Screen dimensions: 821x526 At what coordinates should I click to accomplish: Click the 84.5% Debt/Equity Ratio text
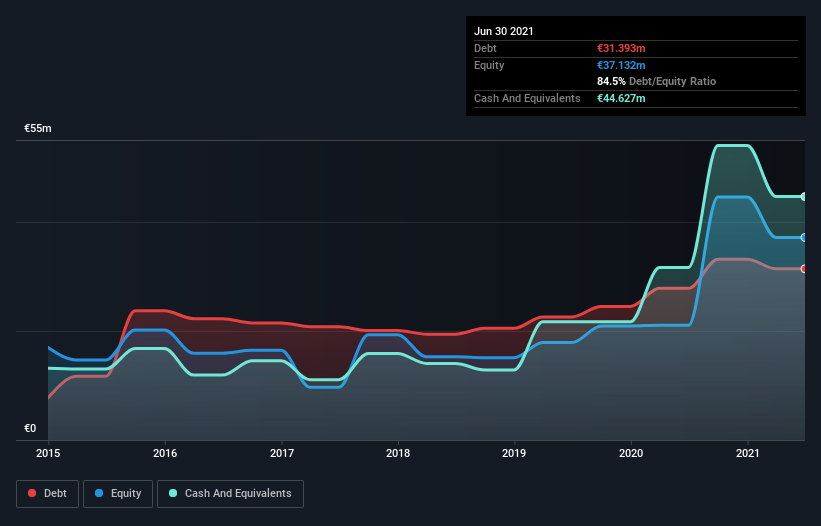(x=657, y=81)
